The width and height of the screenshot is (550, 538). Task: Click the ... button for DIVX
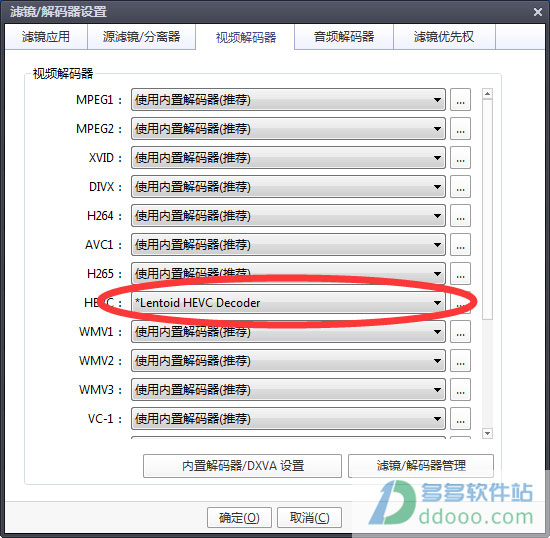click(x=461, y=187)
